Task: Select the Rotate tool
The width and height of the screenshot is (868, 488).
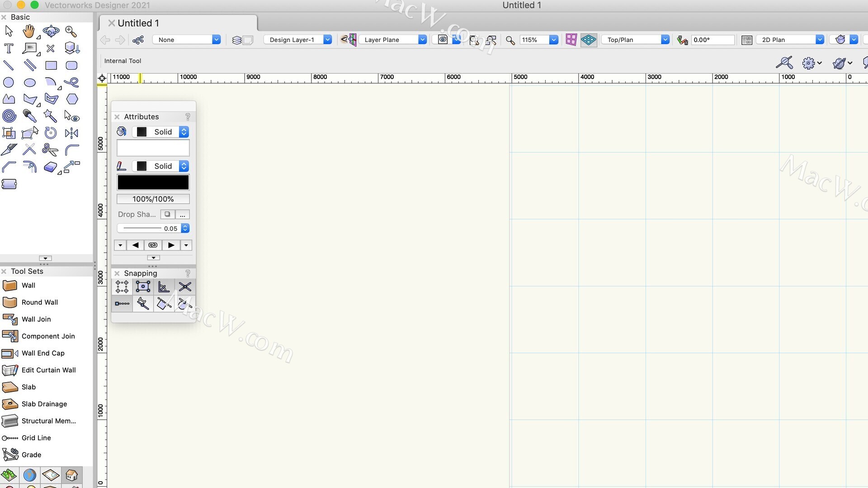Action: click(x=51, y=133)
